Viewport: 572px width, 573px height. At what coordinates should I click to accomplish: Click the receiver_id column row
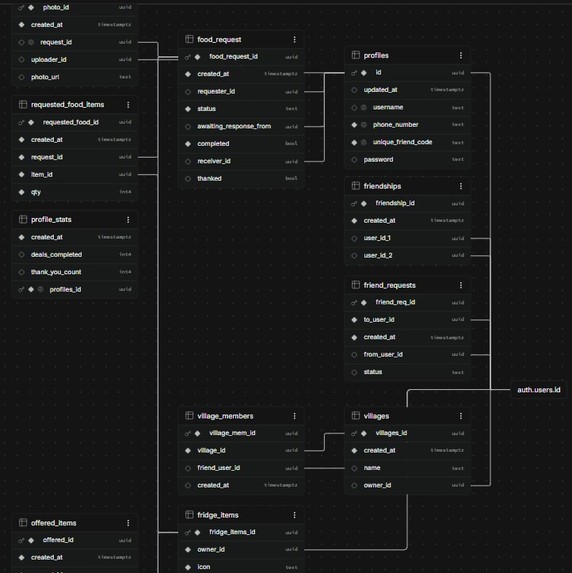(241, 161)
